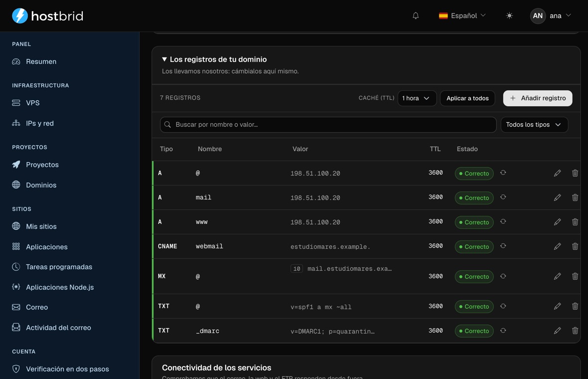The image size is (588, 379).
Task: Delete the A @ record
Action: 575,173
